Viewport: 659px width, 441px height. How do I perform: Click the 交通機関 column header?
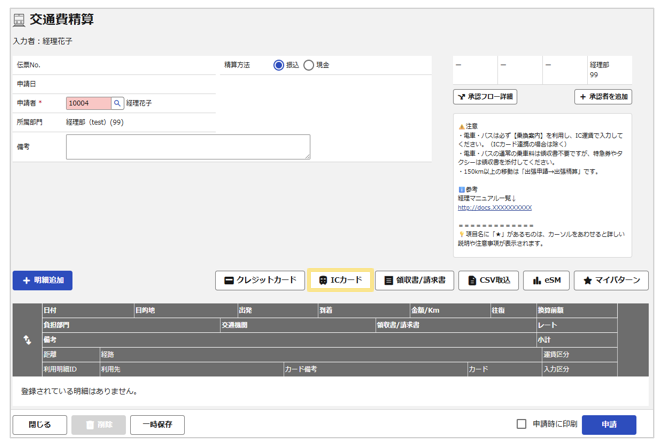pyautogui.click(x=298, y=325)
